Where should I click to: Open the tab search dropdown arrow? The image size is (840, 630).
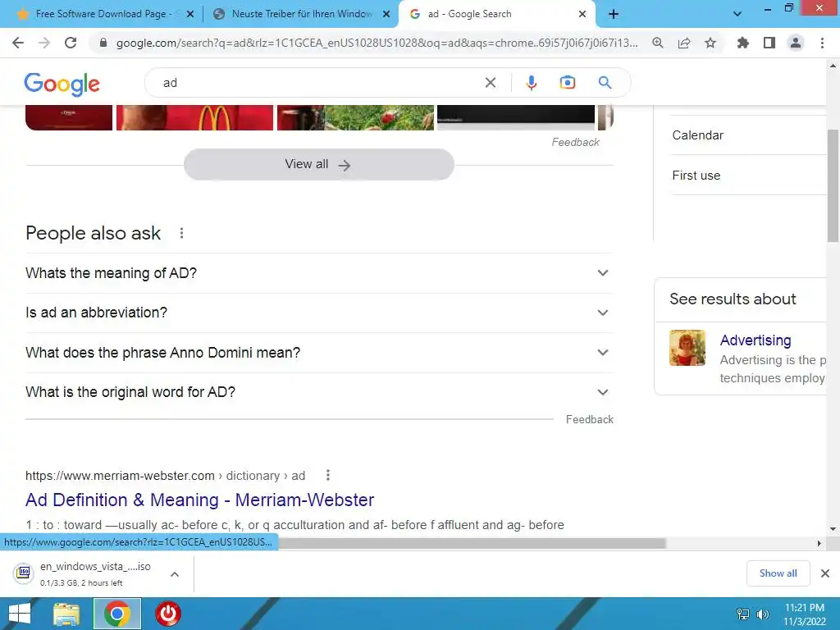pos(737,14)
